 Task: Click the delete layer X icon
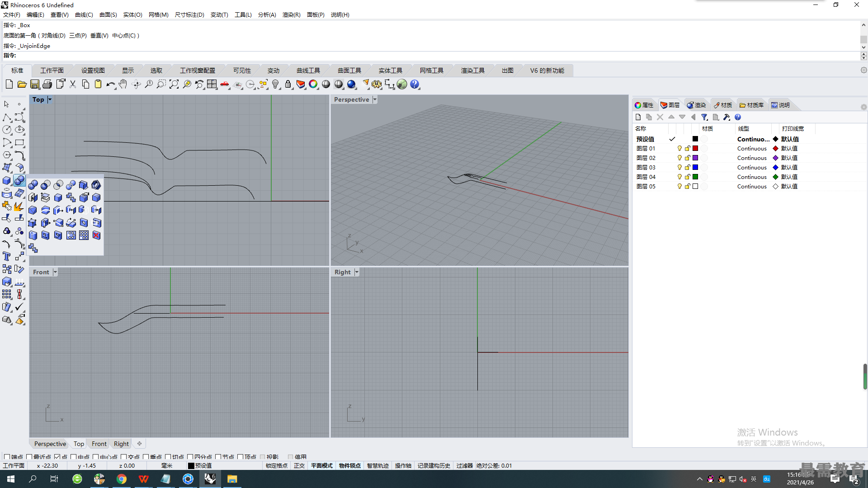pos(660,117)
